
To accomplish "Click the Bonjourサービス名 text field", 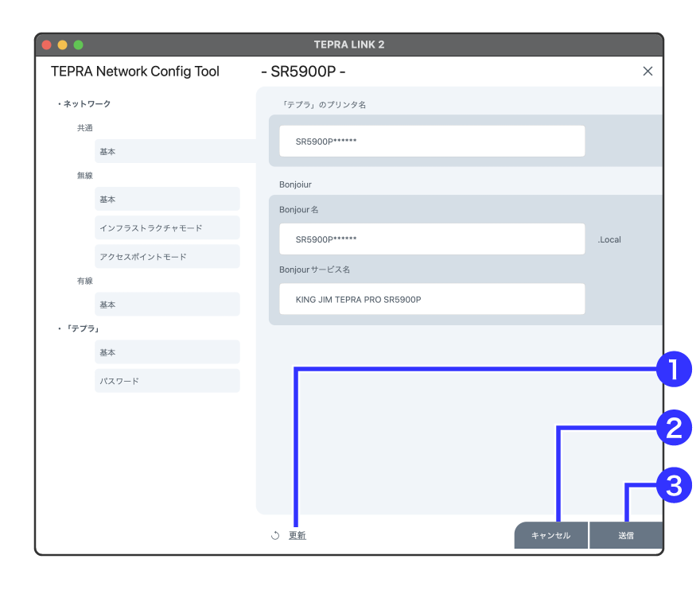I will click(x=432, y=299).
